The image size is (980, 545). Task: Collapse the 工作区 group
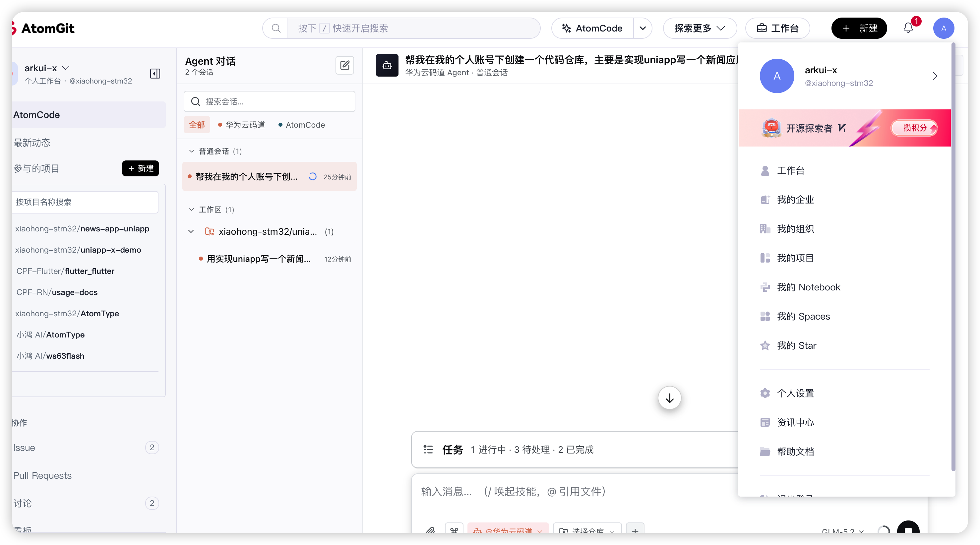tap(191, 210)
